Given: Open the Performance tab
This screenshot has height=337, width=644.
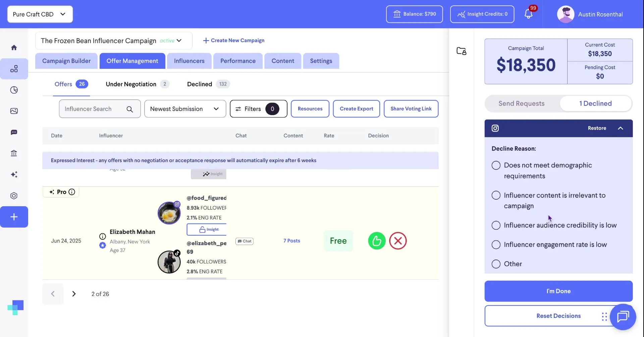Looking at the screenshot, I should (x=237, y=61).
